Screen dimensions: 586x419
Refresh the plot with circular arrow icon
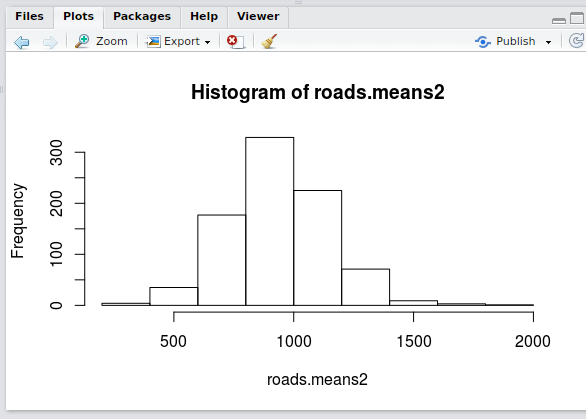577,41
